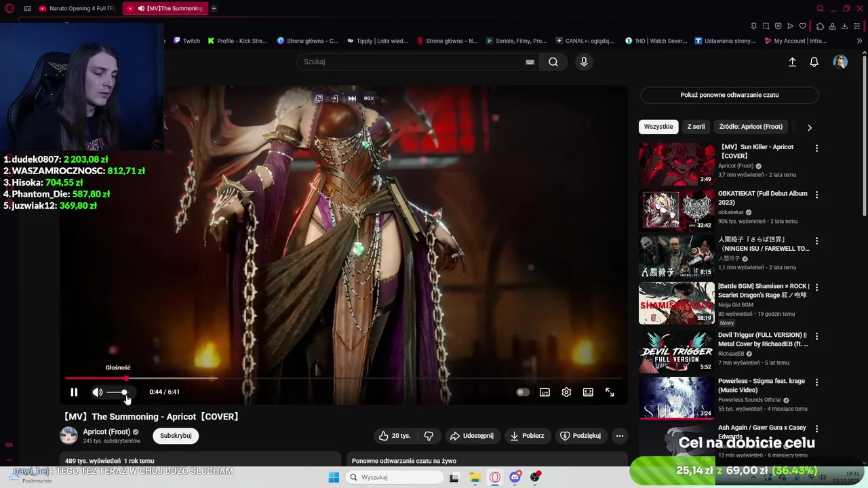Expand hidden bookmarks chevron
Image resolution: width=868 pixels, height=488 pixels.
[x=859, y=41]
